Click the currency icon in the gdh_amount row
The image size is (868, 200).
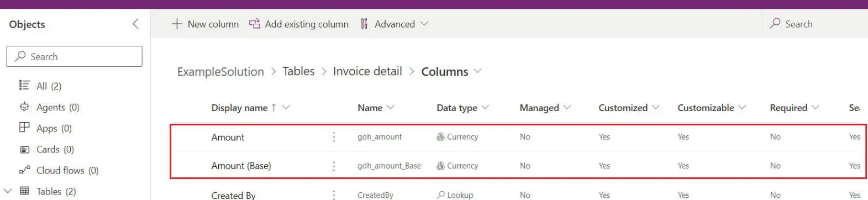pyautogui.click(x=440, y=137)
